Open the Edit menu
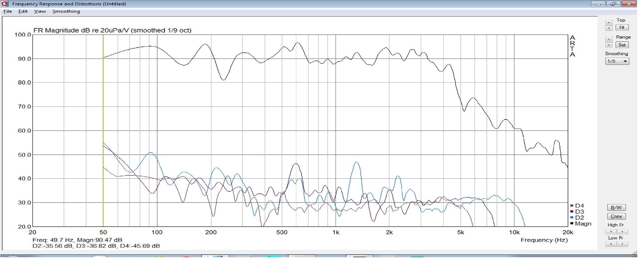The height and width of the screenshot is (265, 644). click(23, 12)
